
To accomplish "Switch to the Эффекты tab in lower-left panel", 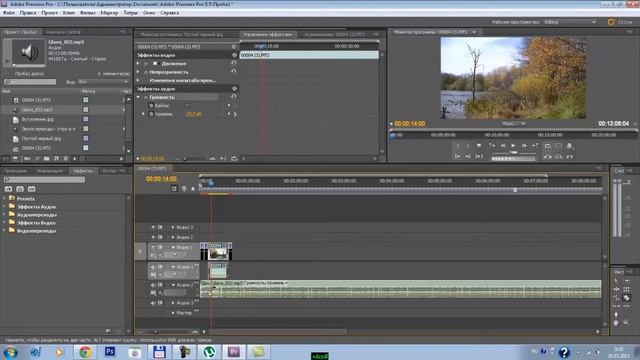I will [82, 171].
